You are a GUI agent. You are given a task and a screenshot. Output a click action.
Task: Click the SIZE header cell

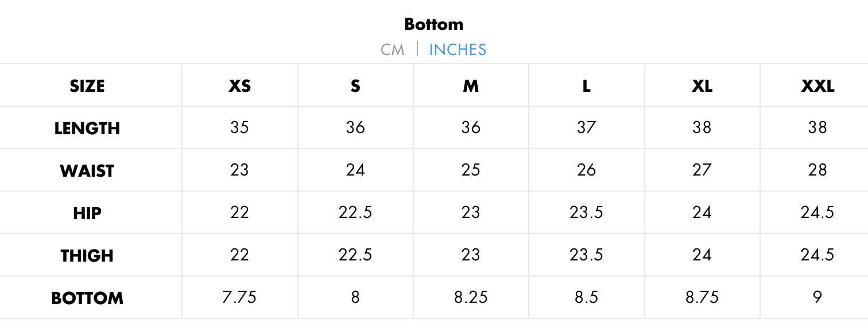[x=87, y=86]
